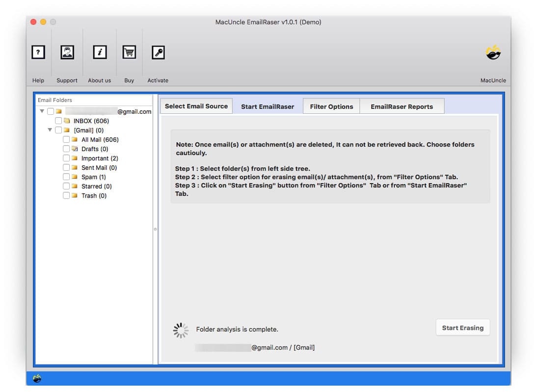Uncheck the Drafts folder checkbox

pos(66,149)
